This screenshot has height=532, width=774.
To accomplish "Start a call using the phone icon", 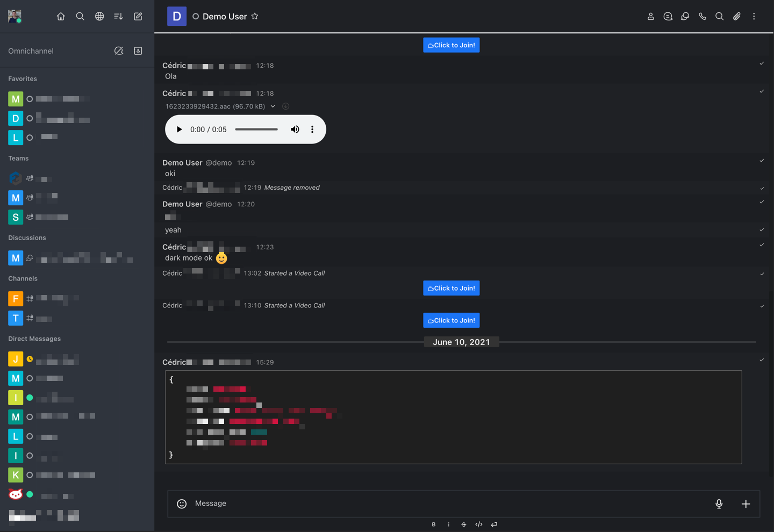I will pyautogui.click(x=703, y=16).
